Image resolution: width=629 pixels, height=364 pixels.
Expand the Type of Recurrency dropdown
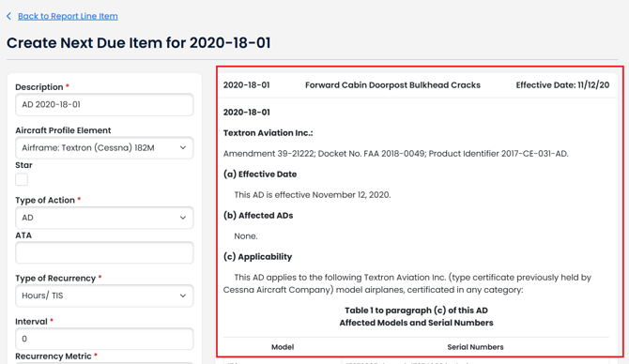[104, 296]
